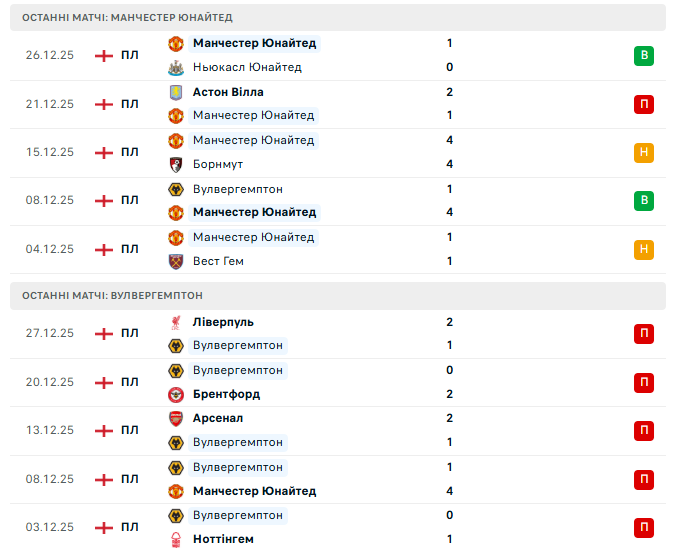This screenshot has width=675, height=552.
Task: Open the Борнмут team link
Action: pyautogui.click(x=218, y=165)
